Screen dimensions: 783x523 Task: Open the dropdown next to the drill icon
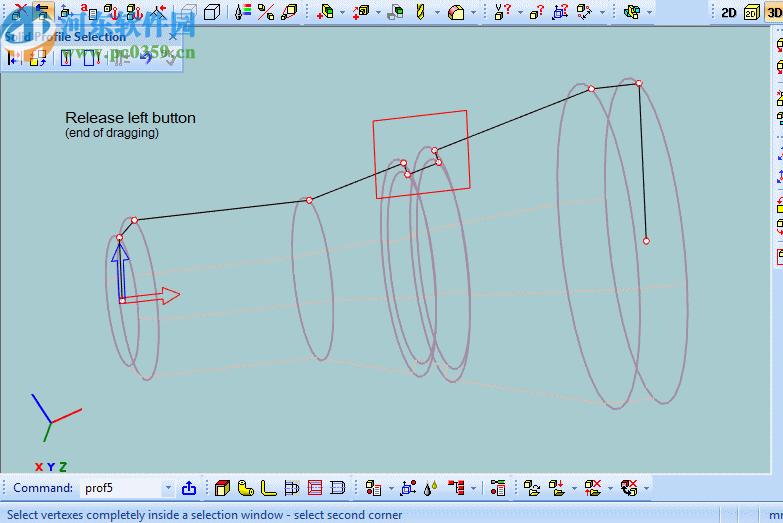[437, 12]
